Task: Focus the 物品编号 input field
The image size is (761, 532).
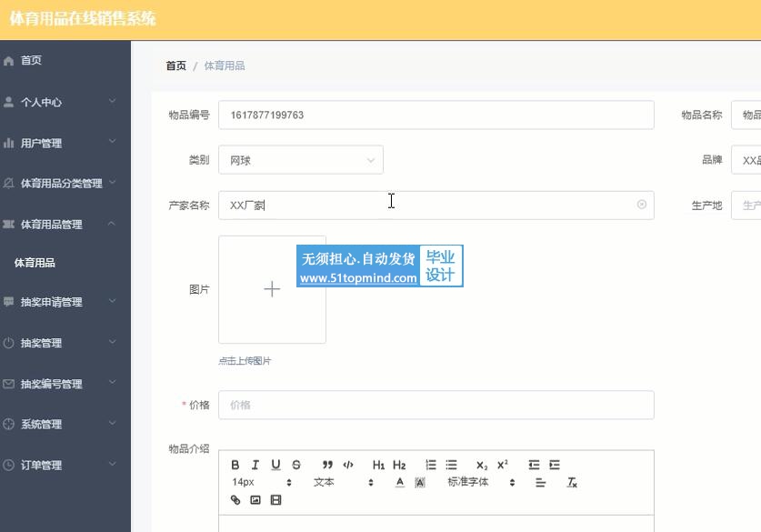Action: (436, 115)
